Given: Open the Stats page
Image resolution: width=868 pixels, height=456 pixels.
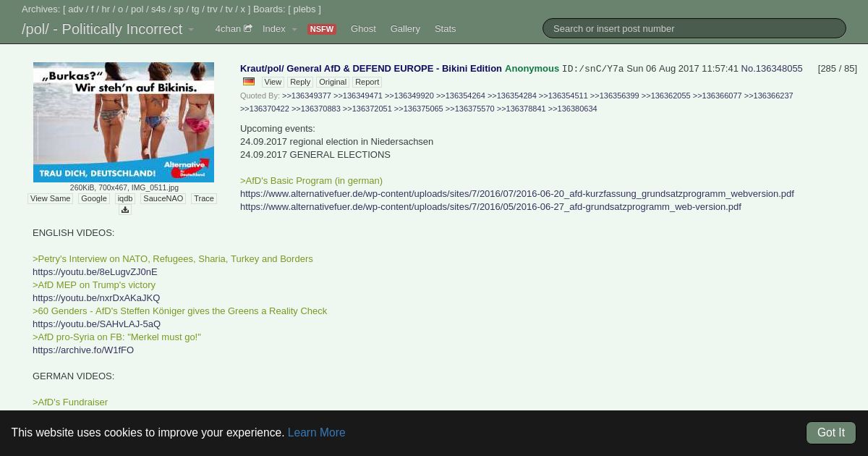Looking at the screenshot, I should [x=445, y=29].
